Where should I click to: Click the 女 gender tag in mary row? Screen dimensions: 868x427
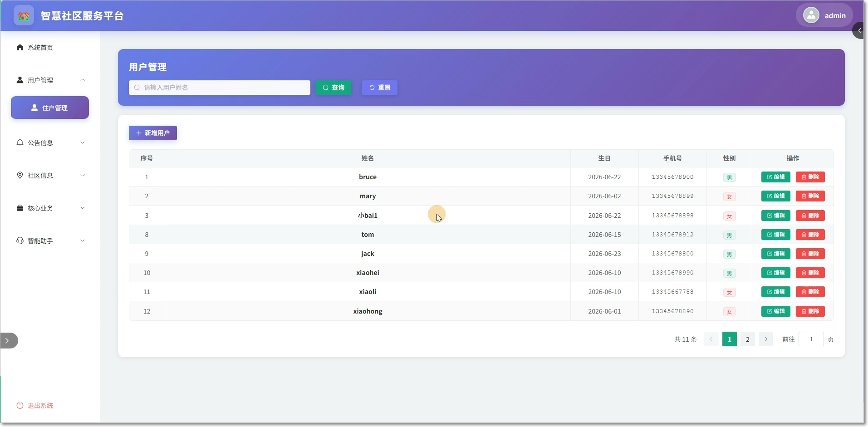click(x=730, y=196)
